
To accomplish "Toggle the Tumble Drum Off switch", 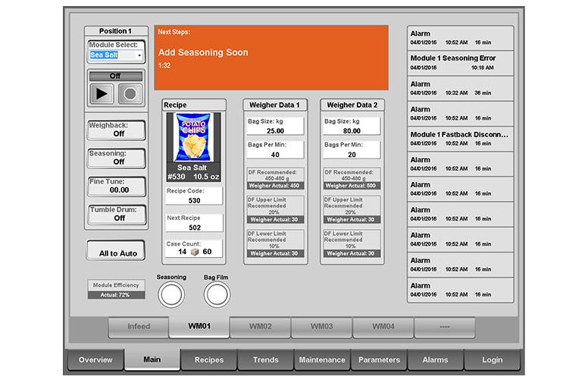I will [117, 214].
